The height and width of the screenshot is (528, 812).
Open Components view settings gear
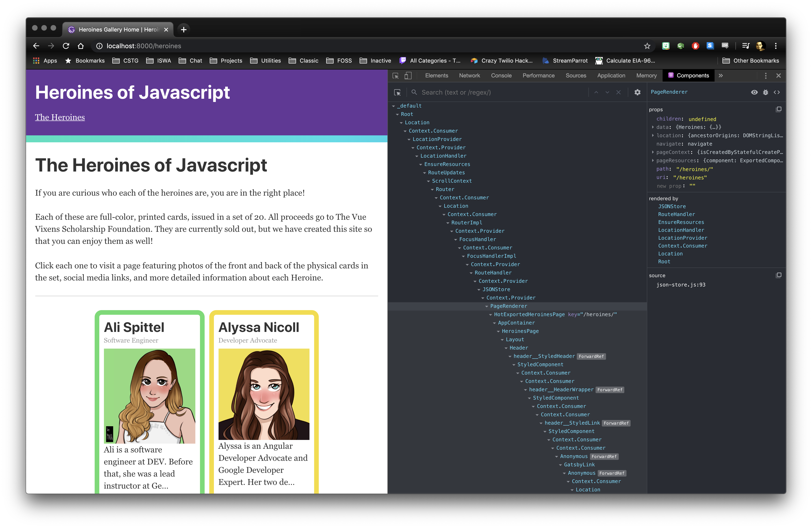pos(637,92)
